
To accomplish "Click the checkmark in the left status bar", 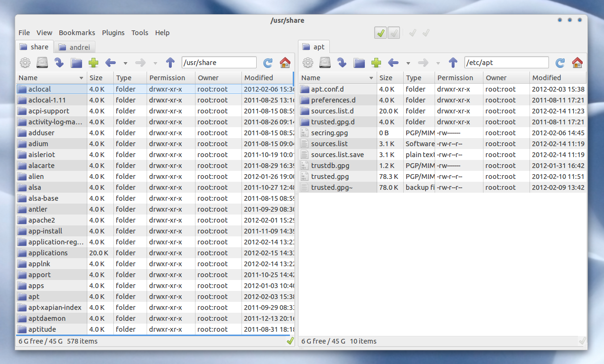I will [290, 341].
